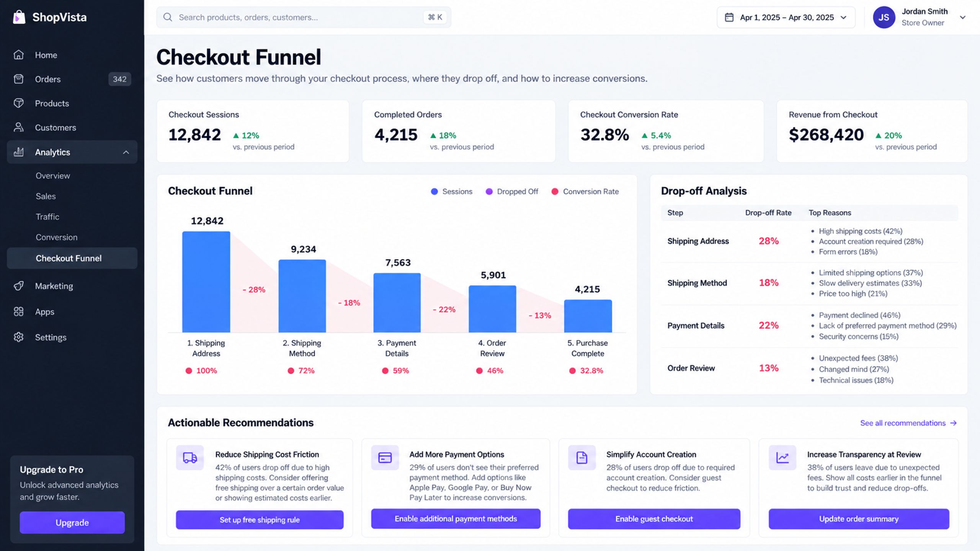Open See all recommendations link

click(x=908, y=423)
